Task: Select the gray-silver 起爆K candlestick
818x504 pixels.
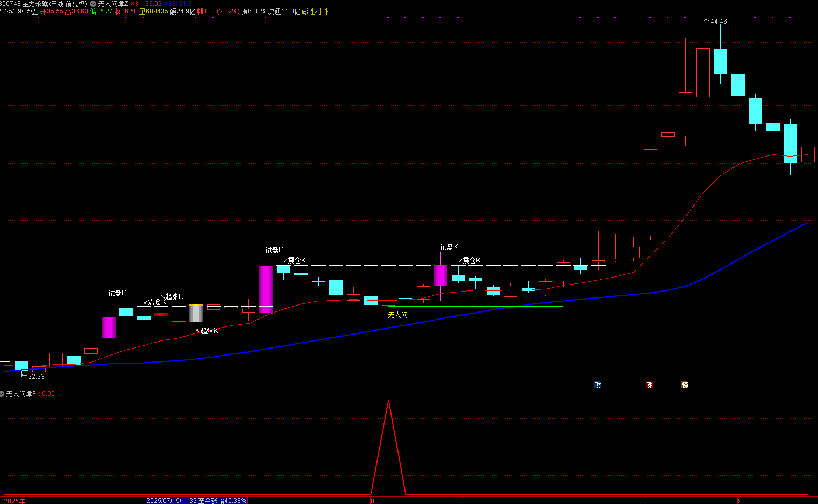Action: (196, 313)
